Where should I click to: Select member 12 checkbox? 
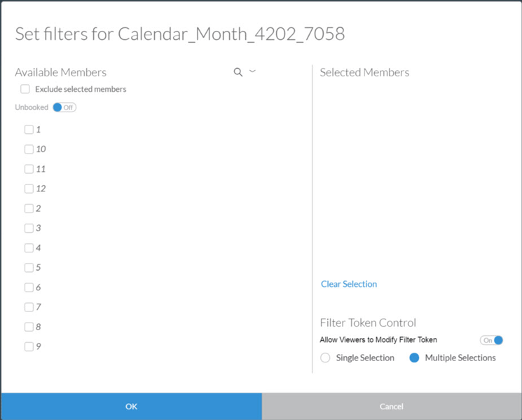pos(29,189)
